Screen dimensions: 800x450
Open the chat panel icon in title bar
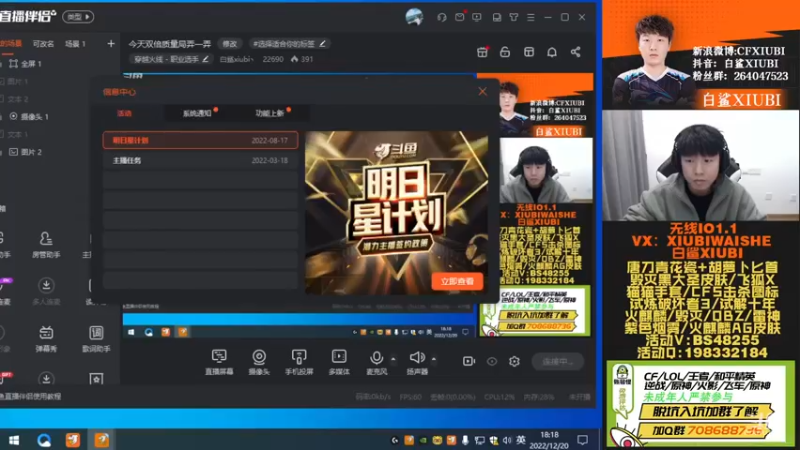[496, 17]
